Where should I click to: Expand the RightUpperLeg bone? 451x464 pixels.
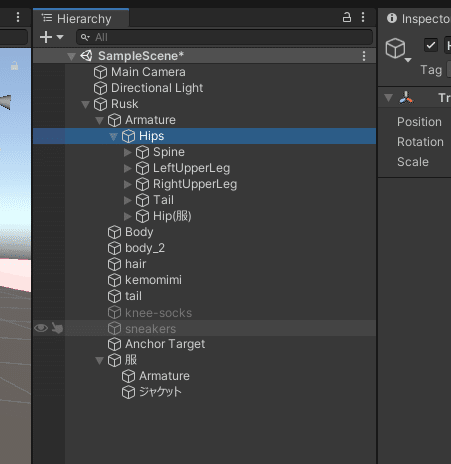[x=127, y=184]
